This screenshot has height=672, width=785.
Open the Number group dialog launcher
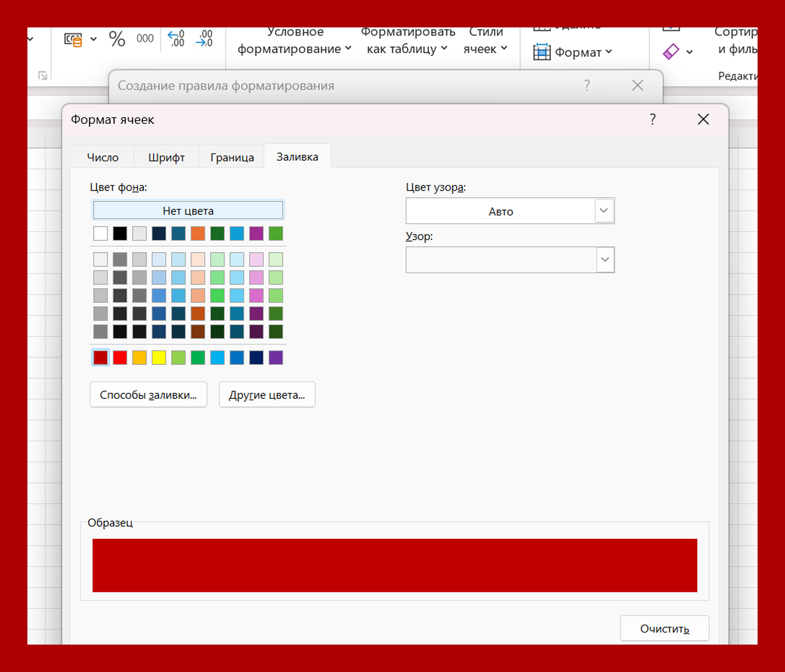43,75
